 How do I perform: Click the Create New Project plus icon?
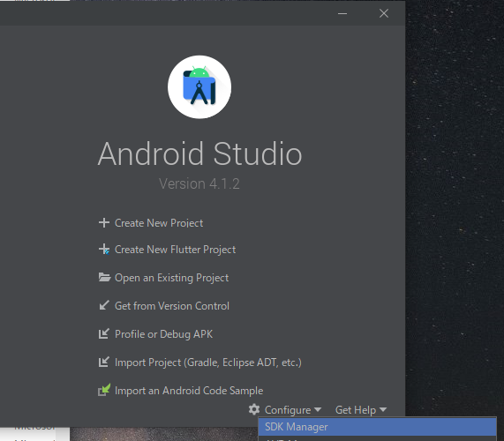(104, 222)
